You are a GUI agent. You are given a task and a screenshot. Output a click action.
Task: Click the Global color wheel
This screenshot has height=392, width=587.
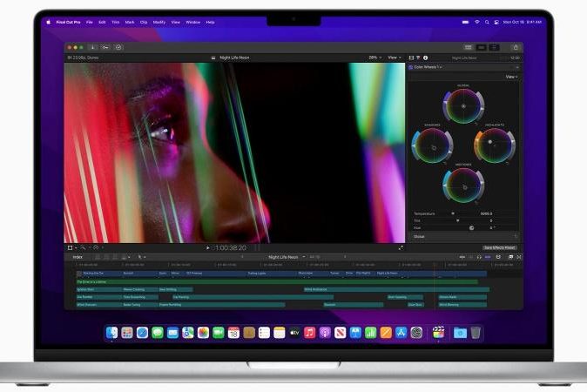click(463, 106)
